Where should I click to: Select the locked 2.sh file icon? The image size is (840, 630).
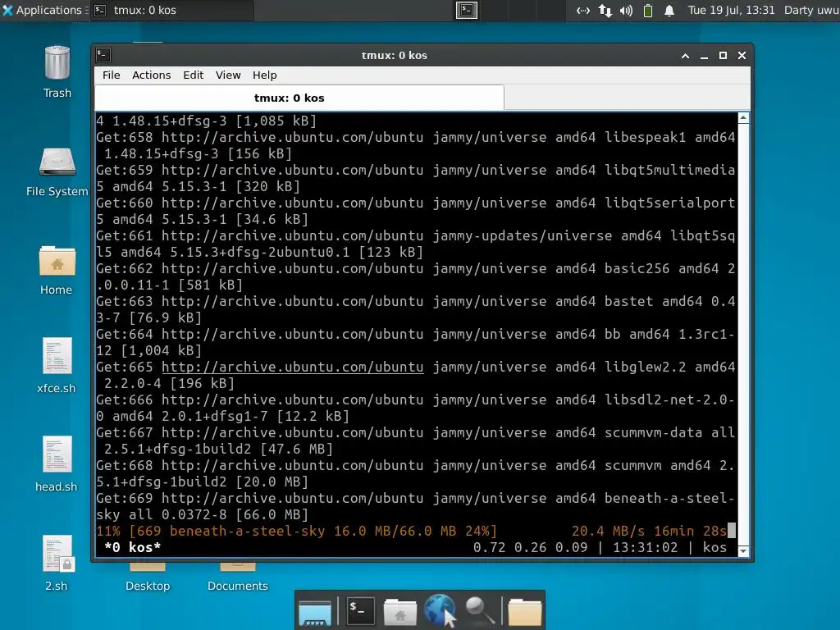tap(58, 553)
